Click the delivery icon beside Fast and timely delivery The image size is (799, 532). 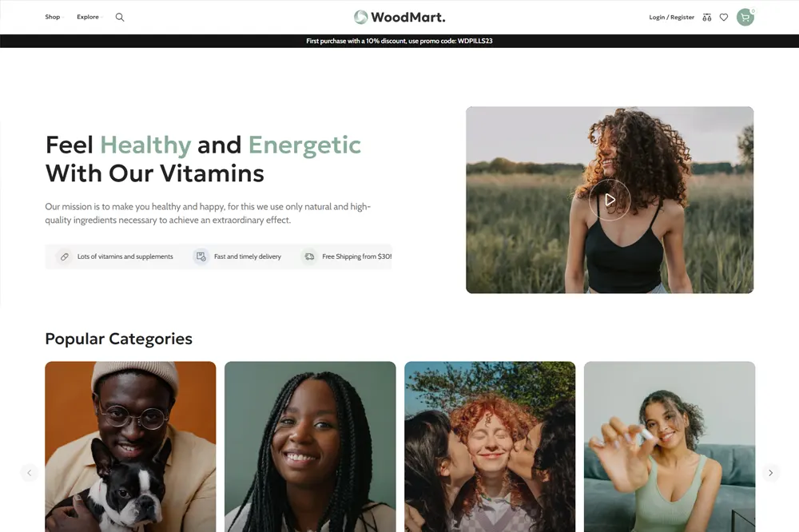(x=201, y=257)
